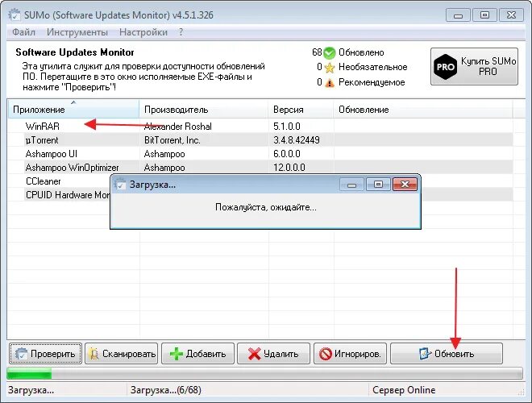Click the icon in the Загрузка dialog title bar
Viewport: 532px width, 403px height.
pos(120,185)
